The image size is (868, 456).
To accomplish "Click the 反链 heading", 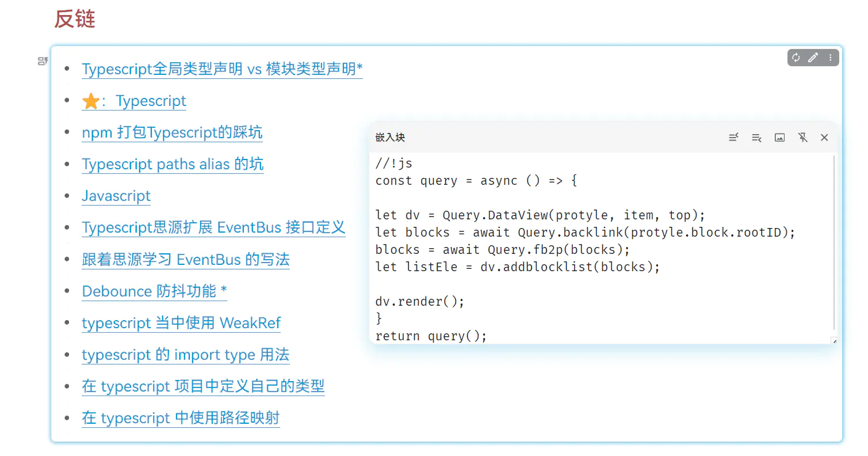I will tap(75, 19).
